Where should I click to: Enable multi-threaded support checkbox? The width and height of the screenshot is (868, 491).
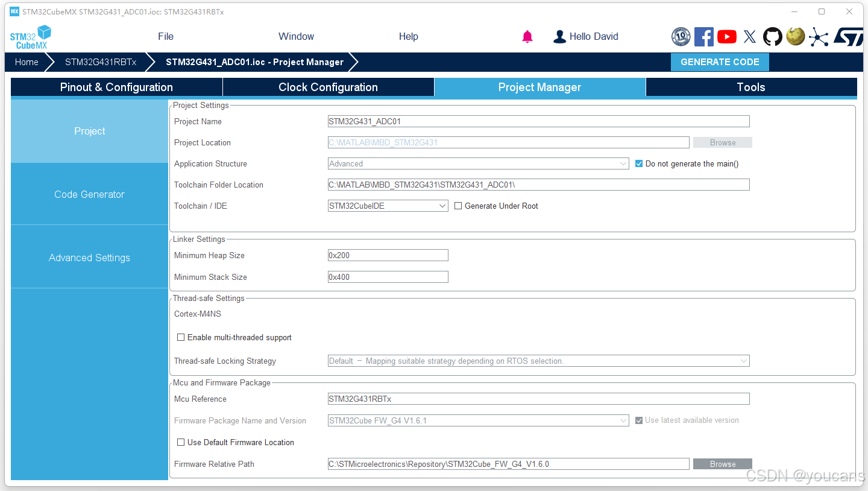click(x=181, y=337)
